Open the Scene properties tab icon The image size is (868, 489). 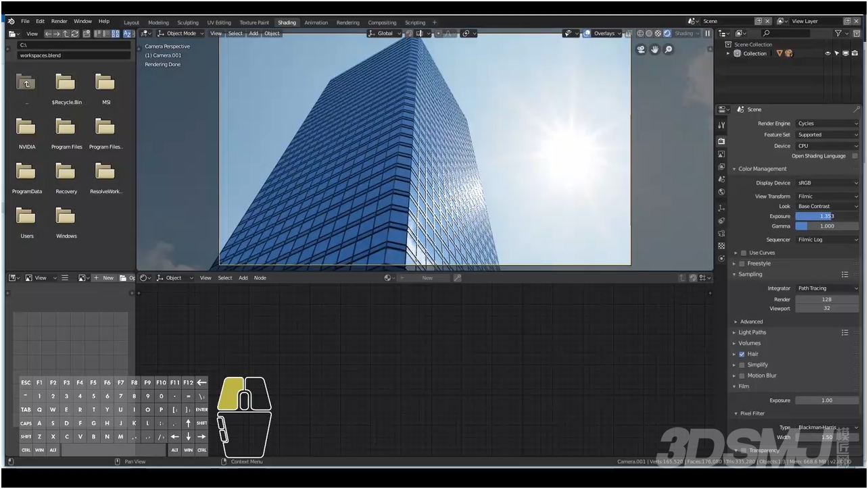[x=721, y=180]
